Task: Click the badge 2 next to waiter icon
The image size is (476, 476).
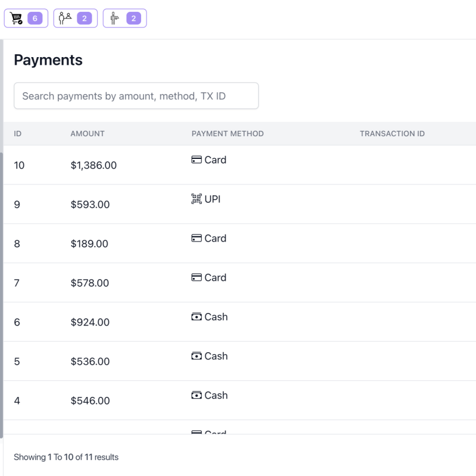Action: coord(133,18)
